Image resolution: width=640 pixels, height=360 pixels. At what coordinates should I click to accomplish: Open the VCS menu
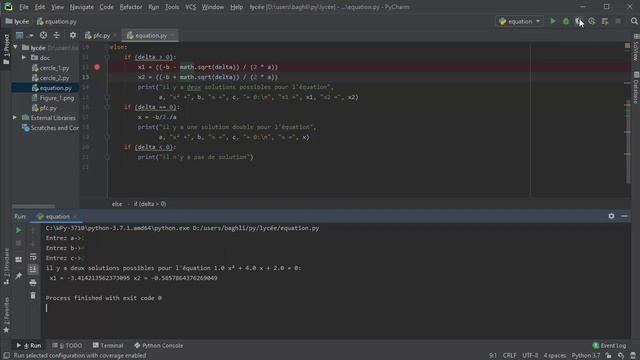191,7
